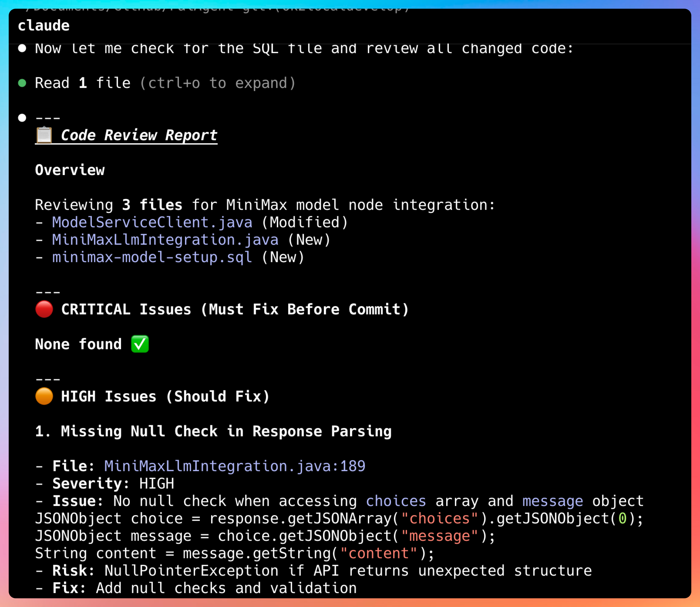This screenshot has width=700, height=607.
Task: Click the Code Review Report heading
Action: point(139,135)
